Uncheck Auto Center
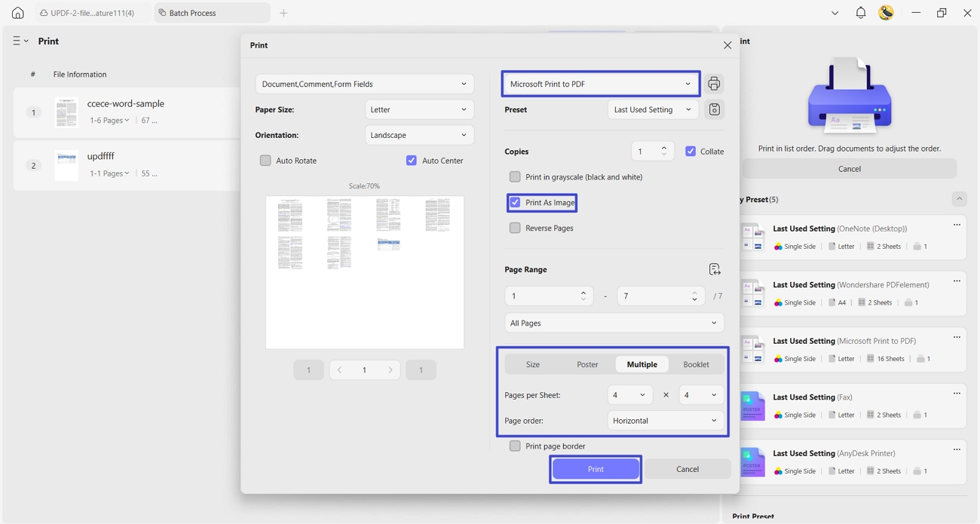The width and height of the screenshot is (980, 524). click(x=412, y=161)
